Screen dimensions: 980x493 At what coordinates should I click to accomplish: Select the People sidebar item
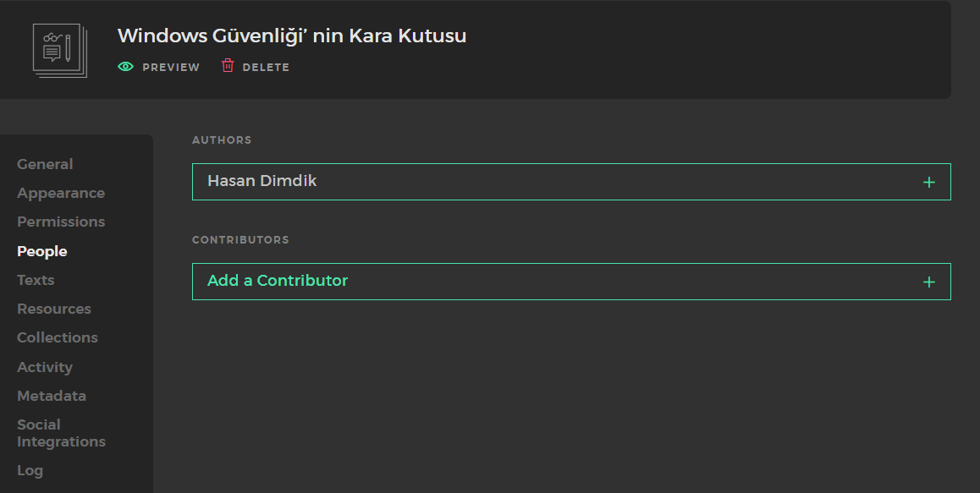click(41, 251)
